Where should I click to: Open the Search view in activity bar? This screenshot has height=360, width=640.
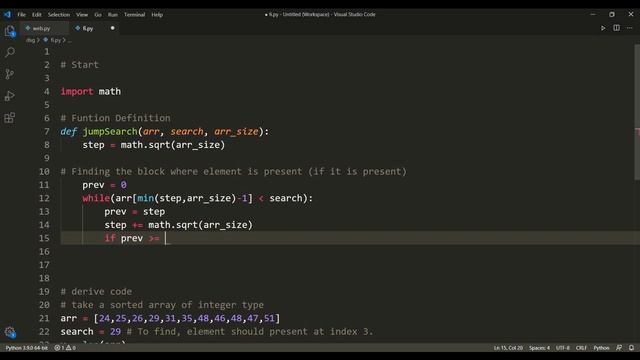pyautogui.click(x=10, y=52)
